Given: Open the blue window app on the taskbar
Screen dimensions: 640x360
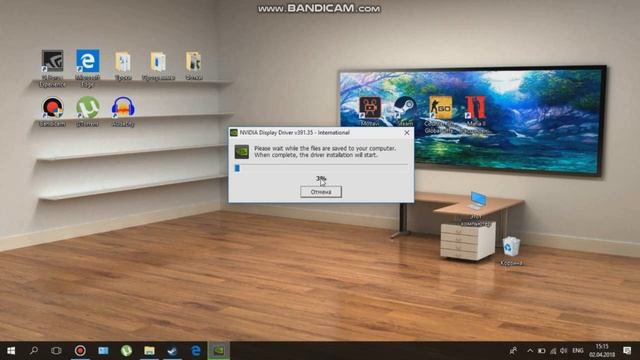Looking at the screenshot, I should 103,351.
